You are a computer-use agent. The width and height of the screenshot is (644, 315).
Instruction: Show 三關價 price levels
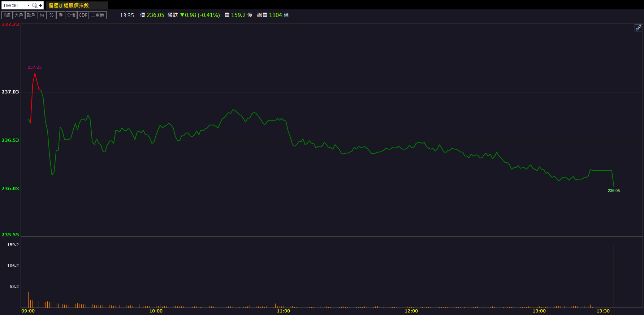click(98, 15)
